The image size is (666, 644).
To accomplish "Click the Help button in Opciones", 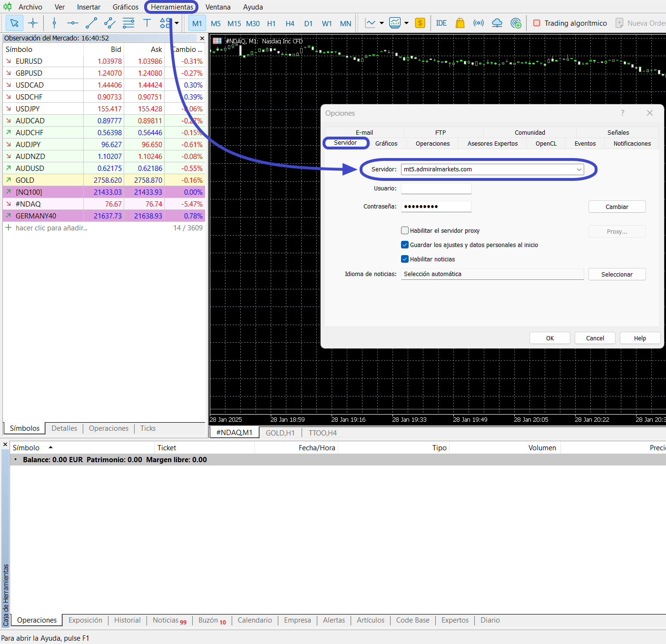I will coord(640,338).
